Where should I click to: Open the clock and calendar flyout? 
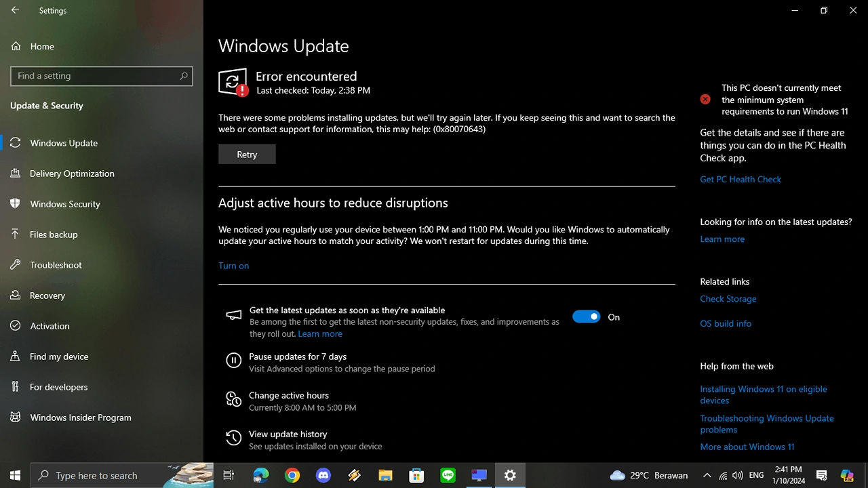coord(788,475)
